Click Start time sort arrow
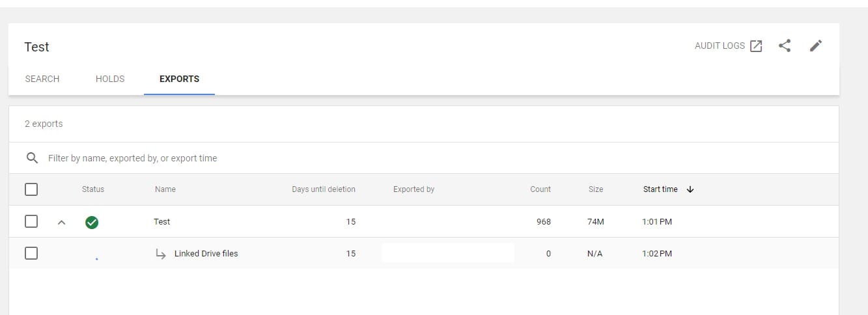The width and height of the screenshot is (868, 315). (690, 189)
